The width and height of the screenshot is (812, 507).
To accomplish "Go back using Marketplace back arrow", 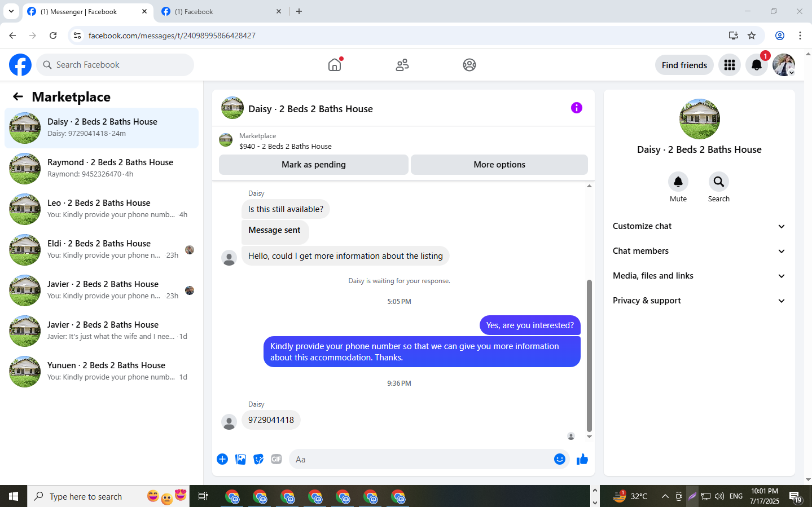I will [18, 96].
